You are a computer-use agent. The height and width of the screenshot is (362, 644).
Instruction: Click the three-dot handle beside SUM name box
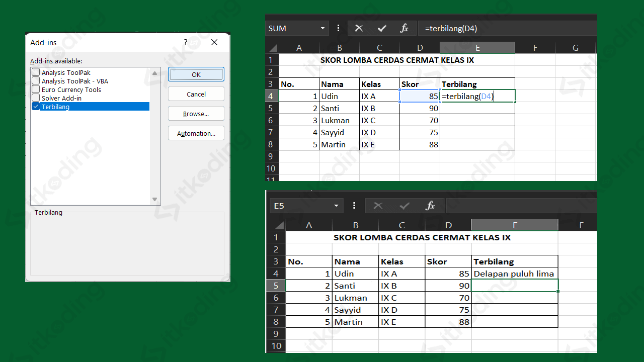[338, 29]
